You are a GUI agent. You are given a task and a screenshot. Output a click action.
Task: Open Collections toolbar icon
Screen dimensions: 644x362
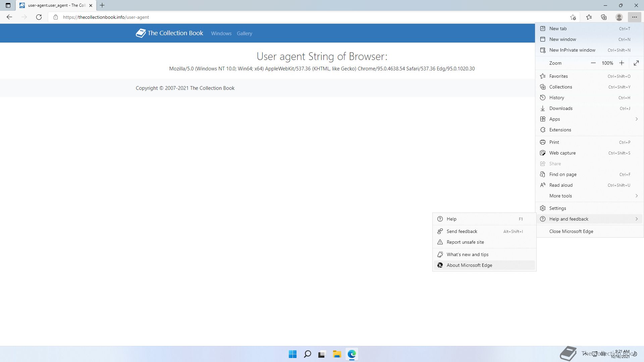point(604,17)
